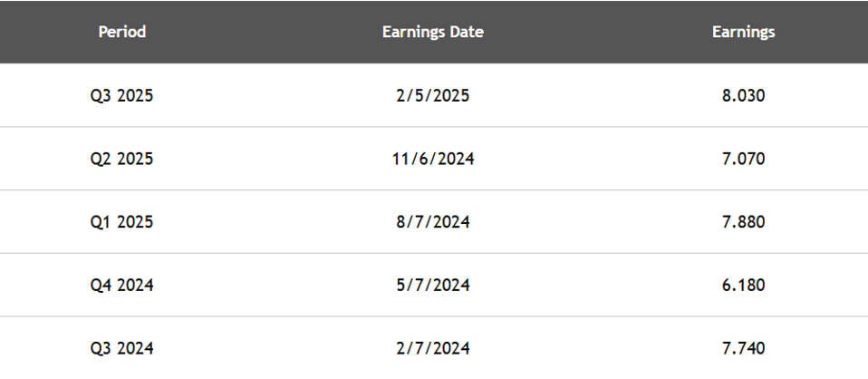Click the 7.880 earnings value
This screenshot has height=379, width=868.
(744, 222)
